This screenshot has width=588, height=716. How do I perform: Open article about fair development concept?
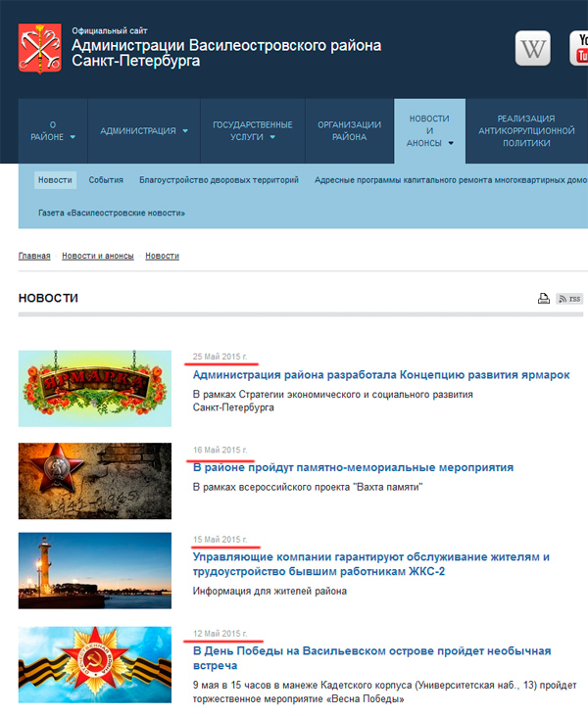381,375
